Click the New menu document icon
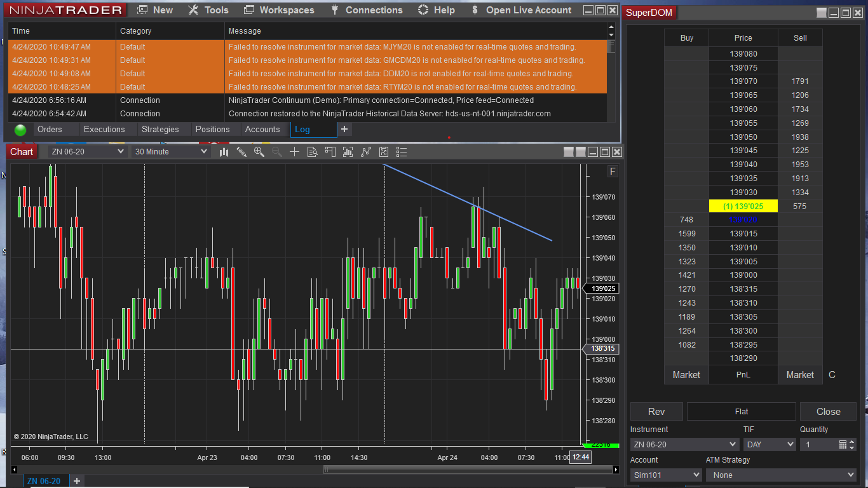This screenshot has width=868, height=488. click(143, 10)
